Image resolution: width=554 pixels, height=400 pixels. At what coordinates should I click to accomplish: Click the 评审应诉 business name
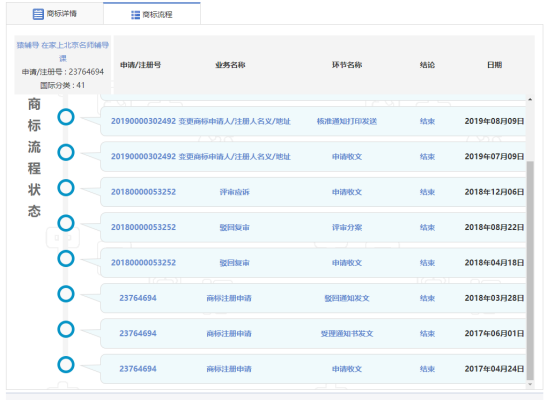tap(235, 192)
